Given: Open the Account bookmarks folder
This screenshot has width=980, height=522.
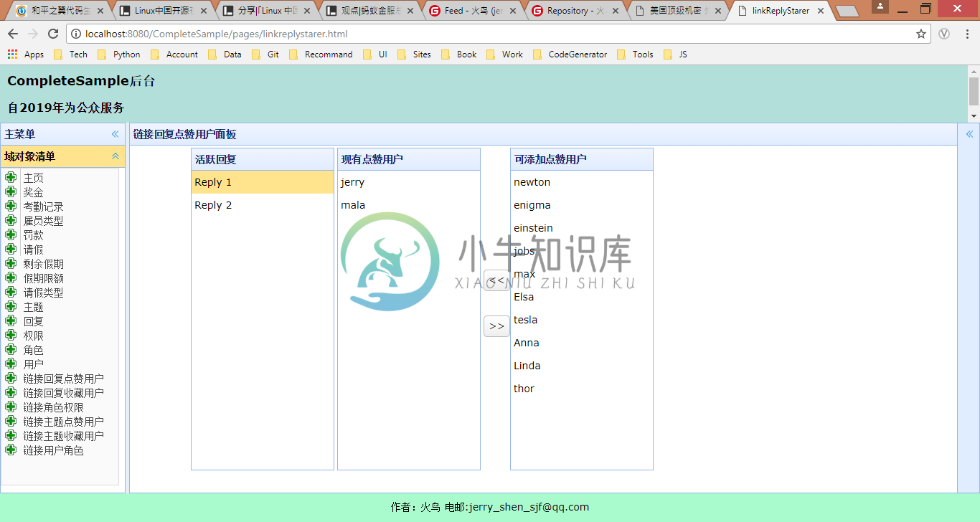Looking at the screenshot, I should click(174, 54).
